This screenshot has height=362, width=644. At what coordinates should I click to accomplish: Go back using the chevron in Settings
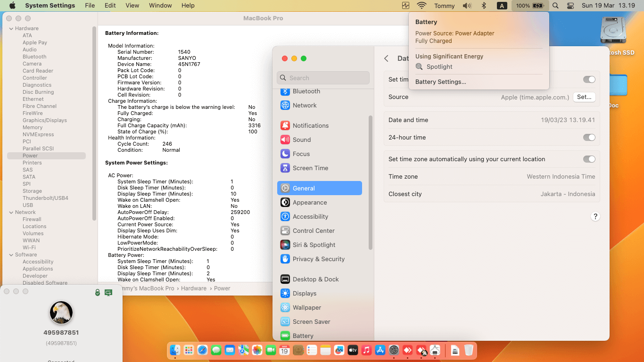tap(386, 58)
